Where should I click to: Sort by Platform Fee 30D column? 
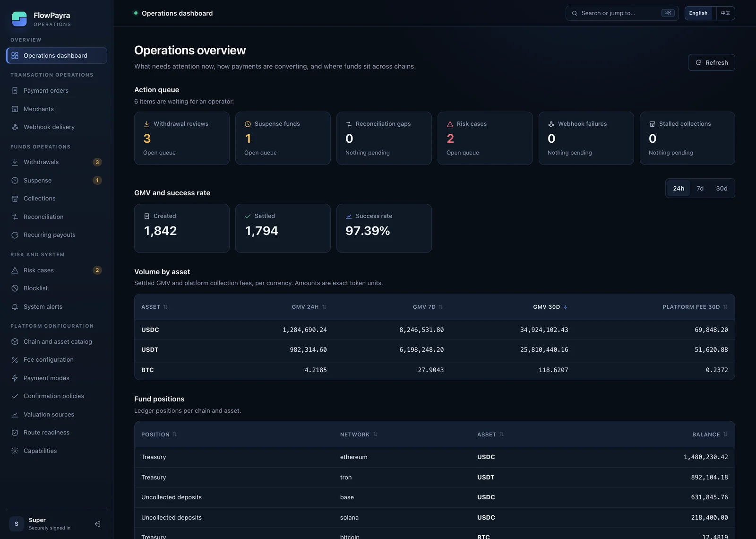point(695,307)
